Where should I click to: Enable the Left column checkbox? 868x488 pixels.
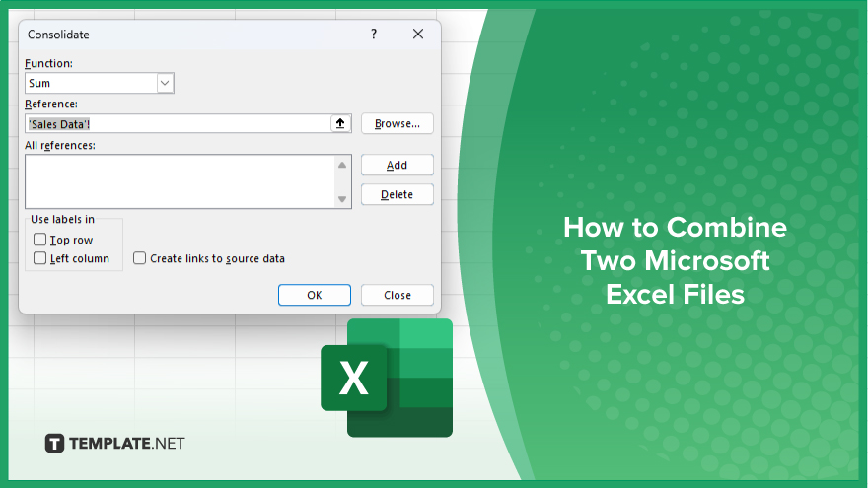click(39, 258)
